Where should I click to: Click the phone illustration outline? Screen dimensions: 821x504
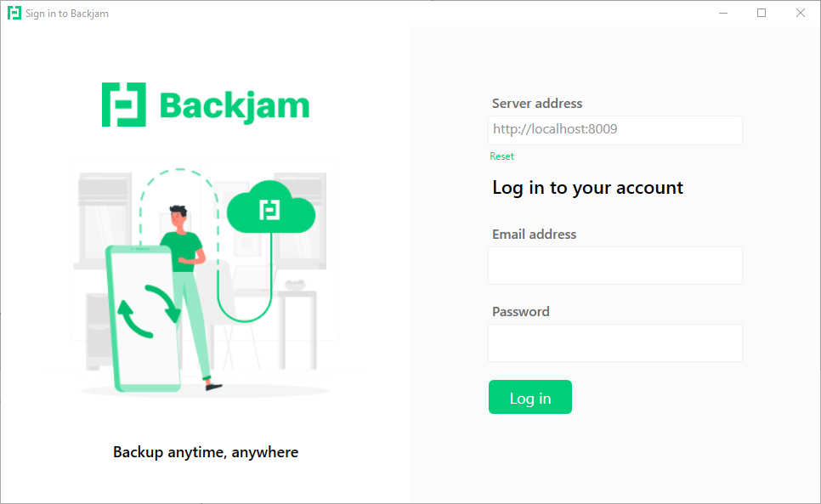point(143,318)
